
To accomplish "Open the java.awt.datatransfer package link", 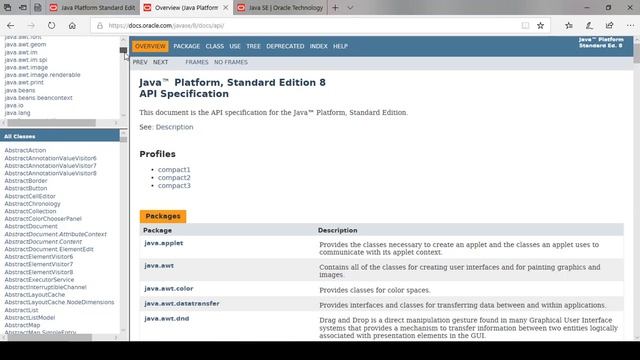I will pyautogui.click(x=182, y=304).
